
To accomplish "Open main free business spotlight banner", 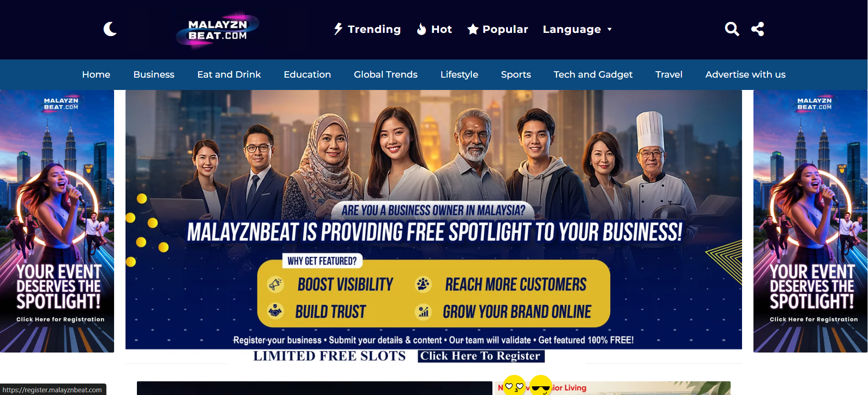I will [434, 220].
